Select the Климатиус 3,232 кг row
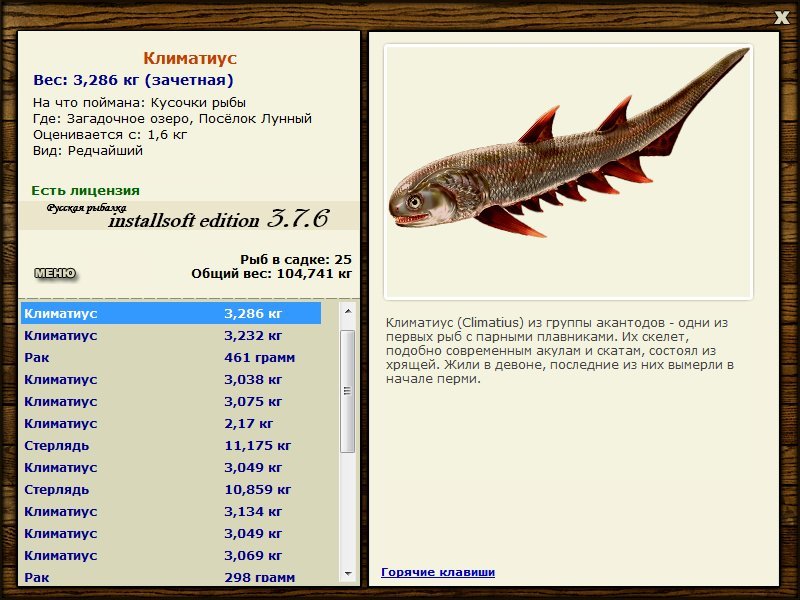This screenshot has height=600, width=800. (171, 335)
